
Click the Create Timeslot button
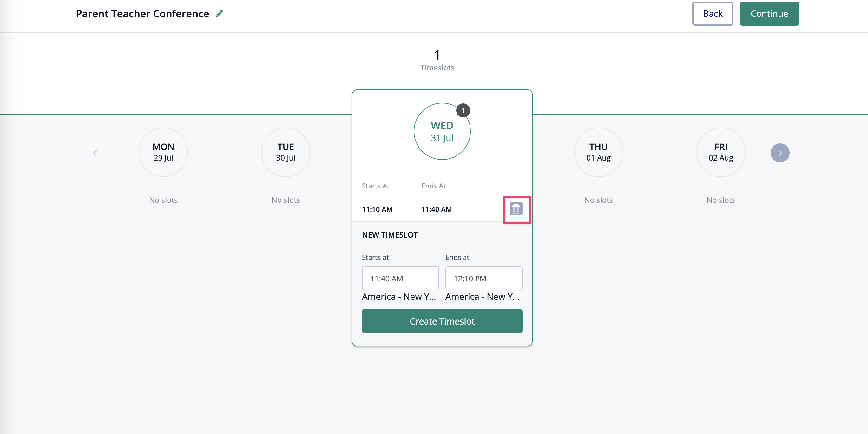[x=442, y=321]
